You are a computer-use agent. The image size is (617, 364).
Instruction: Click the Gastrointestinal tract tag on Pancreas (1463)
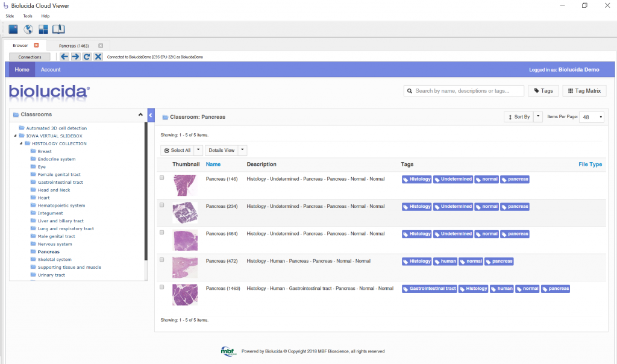pyautogui.click(x=429, y=289)
